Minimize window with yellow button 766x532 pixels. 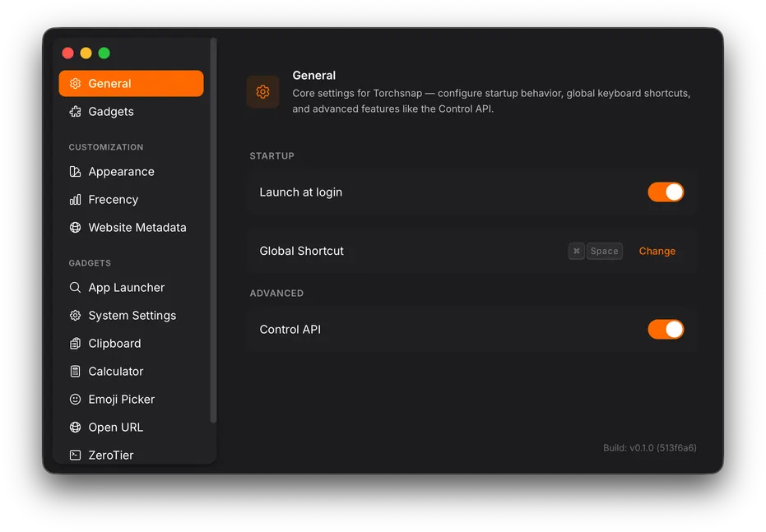[86, 53]
